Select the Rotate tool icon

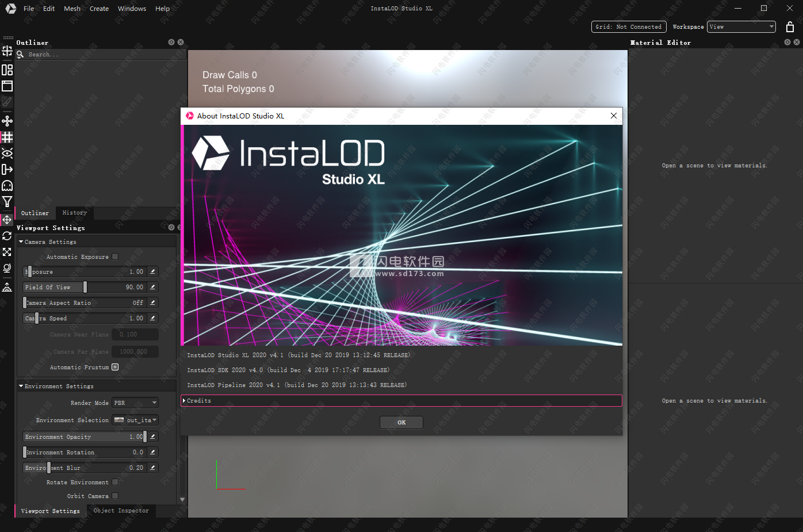7,236
